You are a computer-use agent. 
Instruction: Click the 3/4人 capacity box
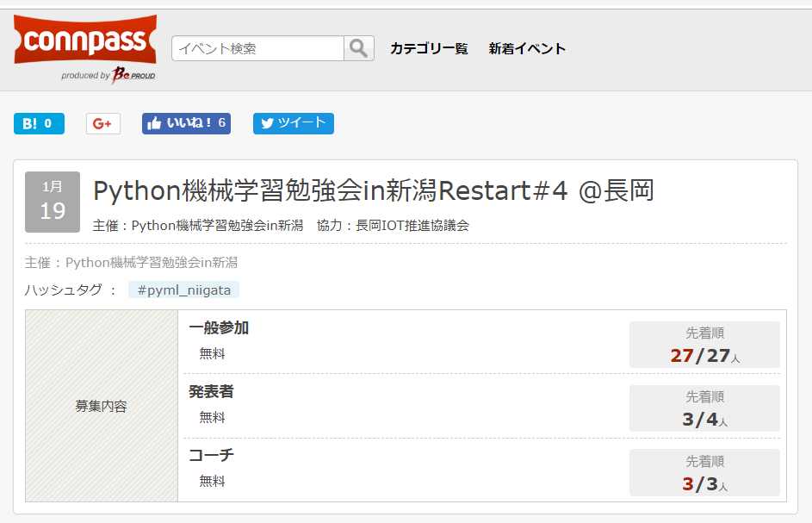point(704,408)
